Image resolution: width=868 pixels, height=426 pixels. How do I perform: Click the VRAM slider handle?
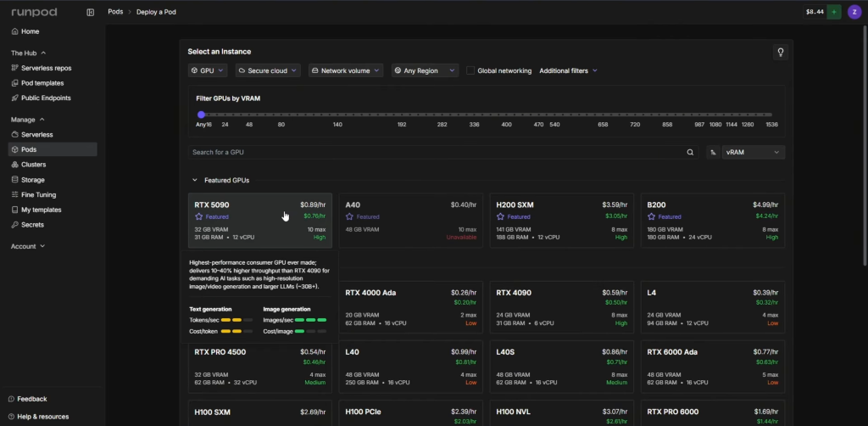(x=202, y=115)
